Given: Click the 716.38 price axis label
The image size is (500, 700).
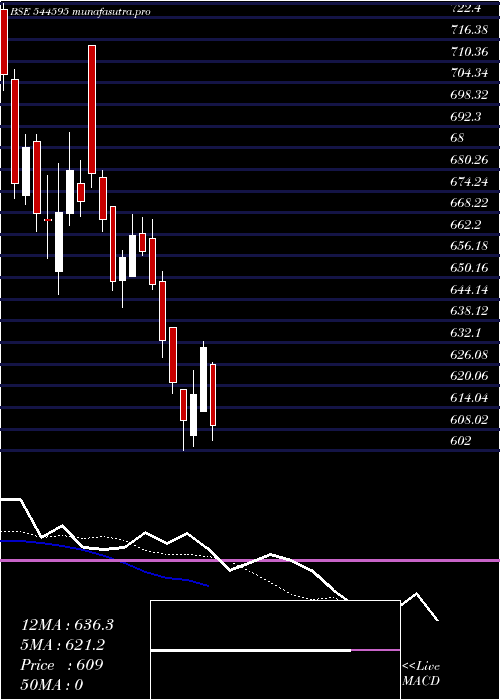Looking at the screenshot, I should [470, 30].
